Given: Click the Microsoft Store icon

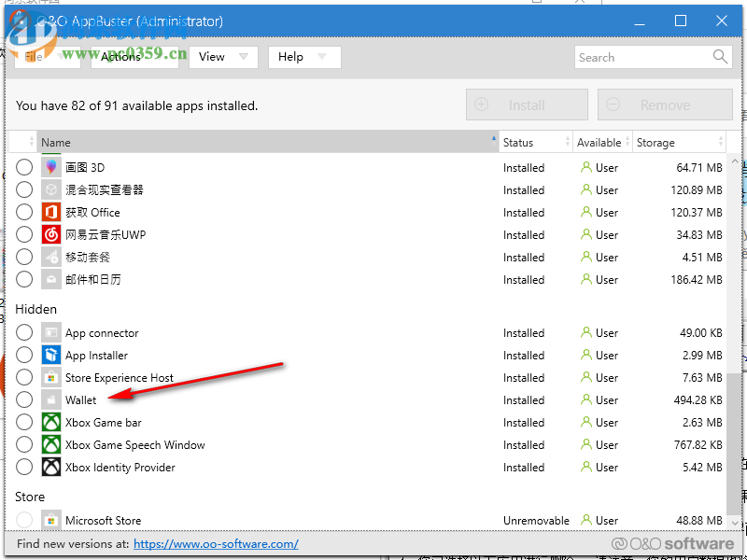Looking at the screenshot, I should click(50, 520).
